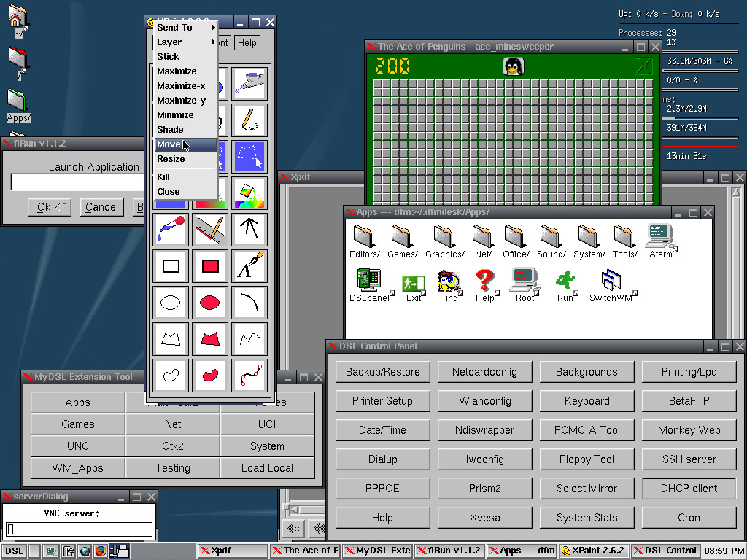Viewport: 747px width, 560px height.
Task: Select the filled red freehand blob tool
Action: tap(210, 376)
